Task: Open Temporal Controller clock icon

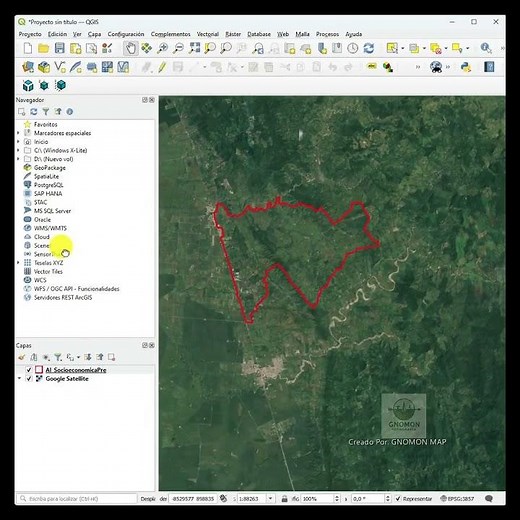Action: [353, 48]
